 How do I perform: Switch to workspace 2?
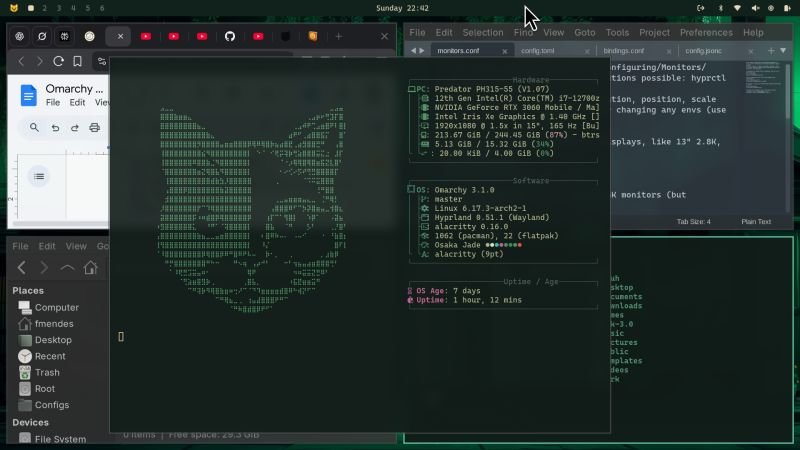pos(45,8)
